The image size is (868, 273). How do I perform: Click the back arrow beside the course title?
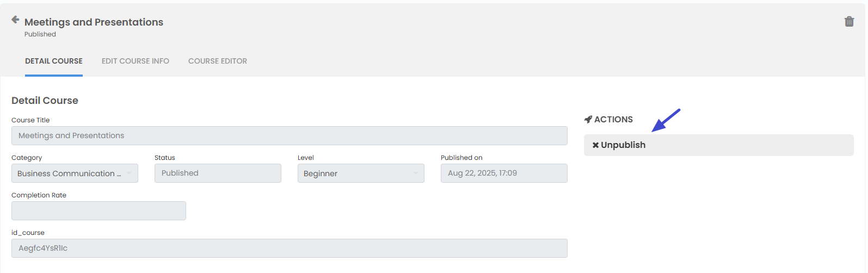15,20
